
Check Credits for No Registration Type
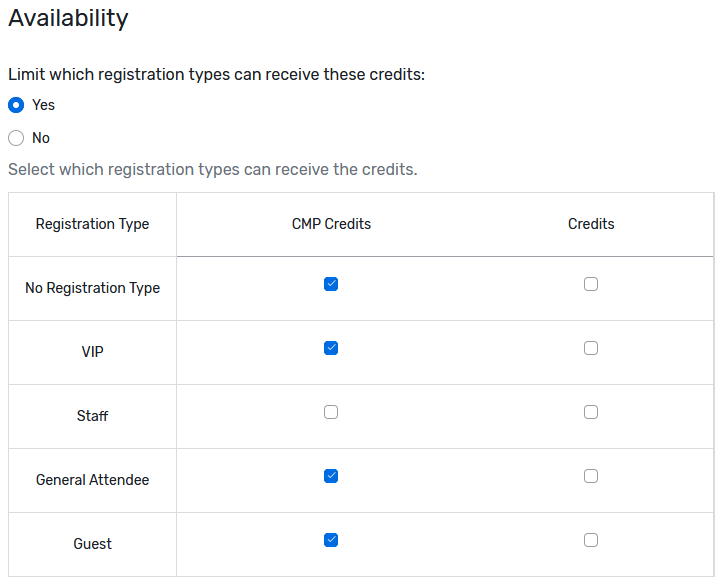(591, 284)
